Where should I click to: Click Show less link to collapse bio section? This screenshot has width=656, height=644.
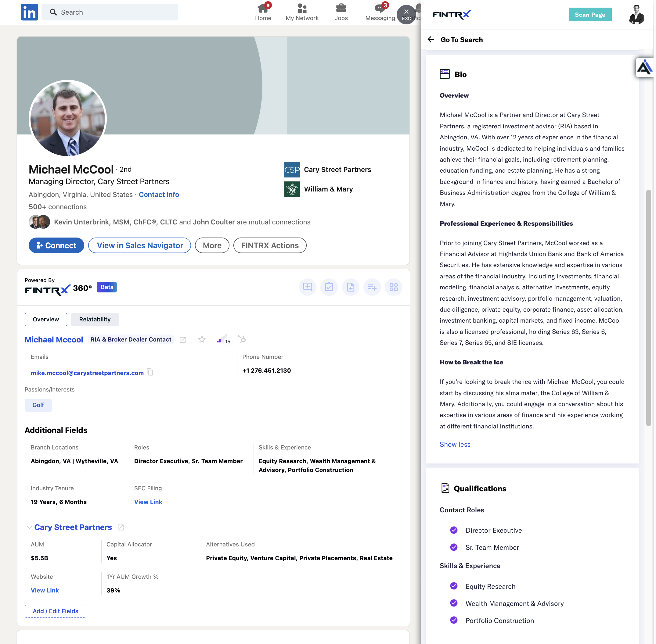pyautogui.click(x=455, y=444)
